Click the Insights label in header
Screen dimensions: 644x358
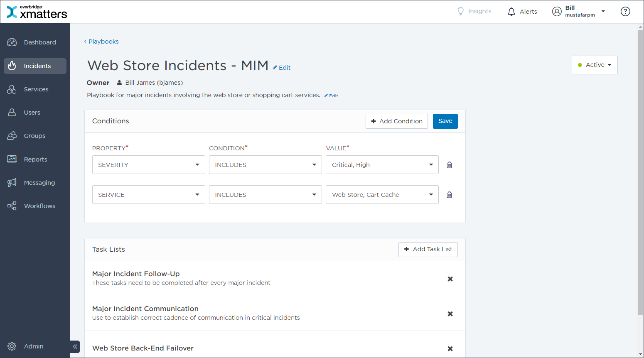coord(480,11)
